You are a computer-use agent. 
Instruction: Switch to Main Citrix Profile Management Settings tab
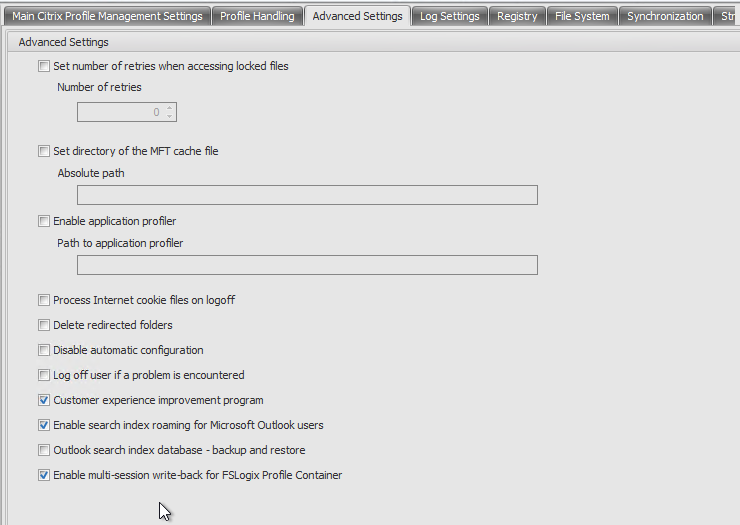pos(107,16)
